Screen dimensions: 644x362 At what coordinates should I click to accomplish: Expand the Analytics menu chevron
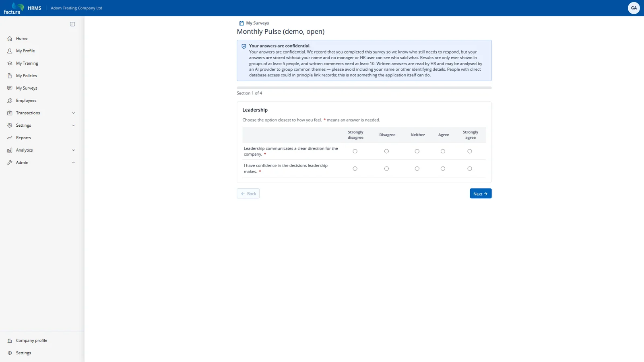(73, 150)
